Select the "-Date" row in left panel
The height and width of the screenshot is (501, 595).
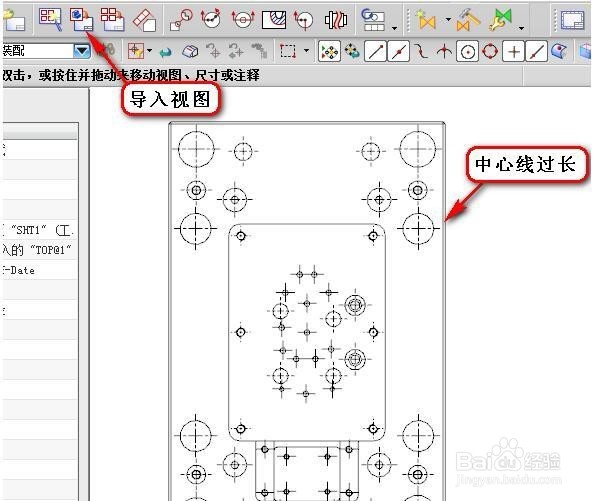[40, 270]
